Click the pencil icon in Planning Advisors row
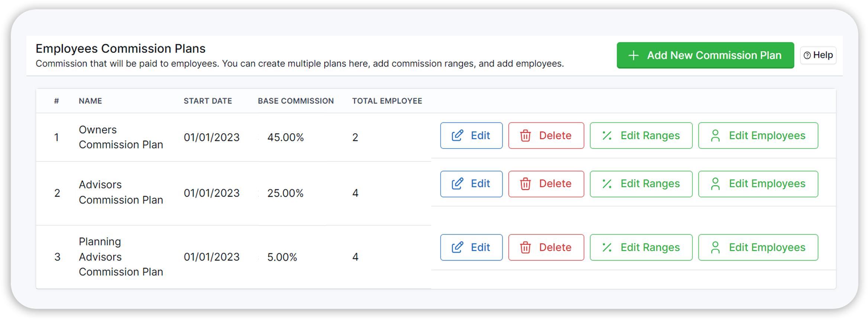Screen dimensions: 868x320 457,247
